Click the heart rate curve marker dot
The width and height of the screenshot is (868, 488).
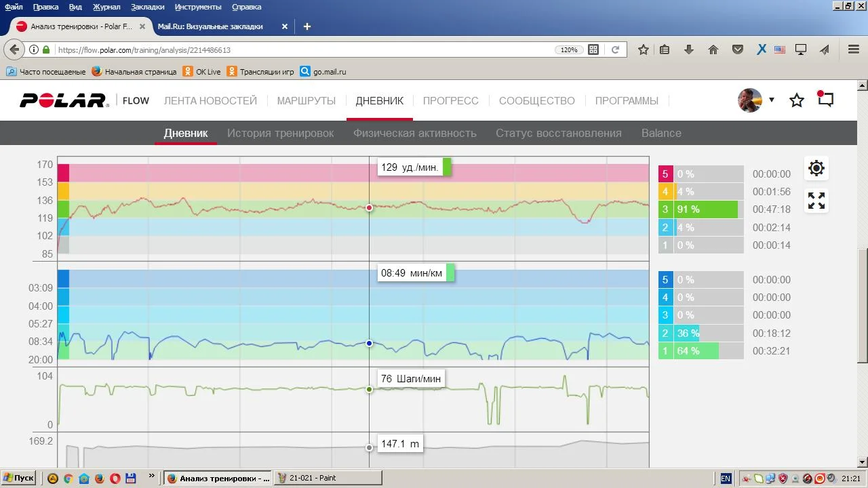369,207
